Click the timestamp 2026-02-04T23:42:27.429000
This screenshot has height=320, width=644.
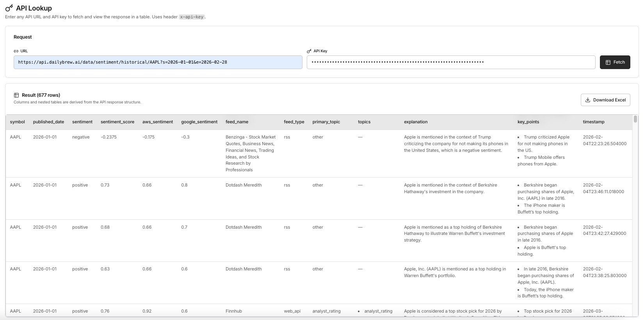coord(604,230)
